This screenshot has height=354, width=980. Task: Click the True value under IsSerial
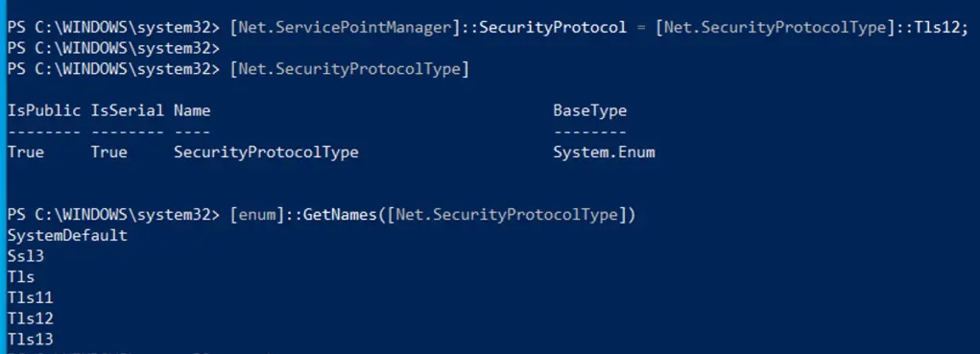(x=109, y=153)
